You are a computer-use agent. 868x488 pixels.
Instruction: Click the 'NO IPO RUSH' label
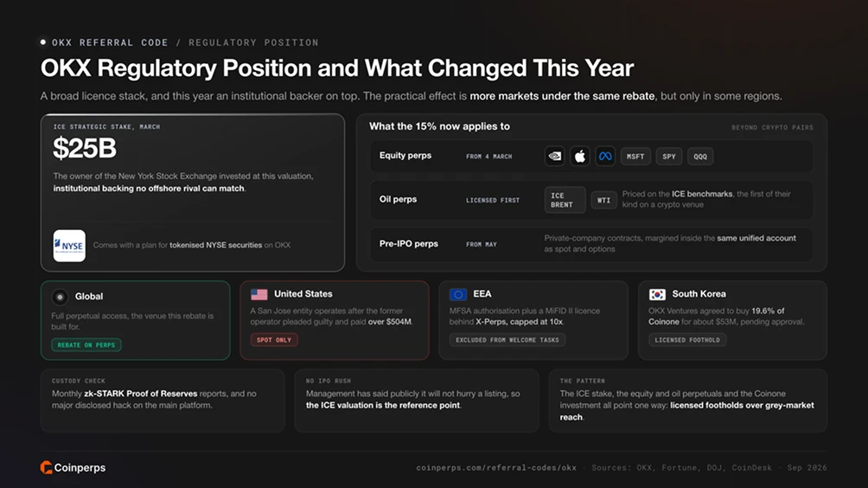(x=329, y=381)
